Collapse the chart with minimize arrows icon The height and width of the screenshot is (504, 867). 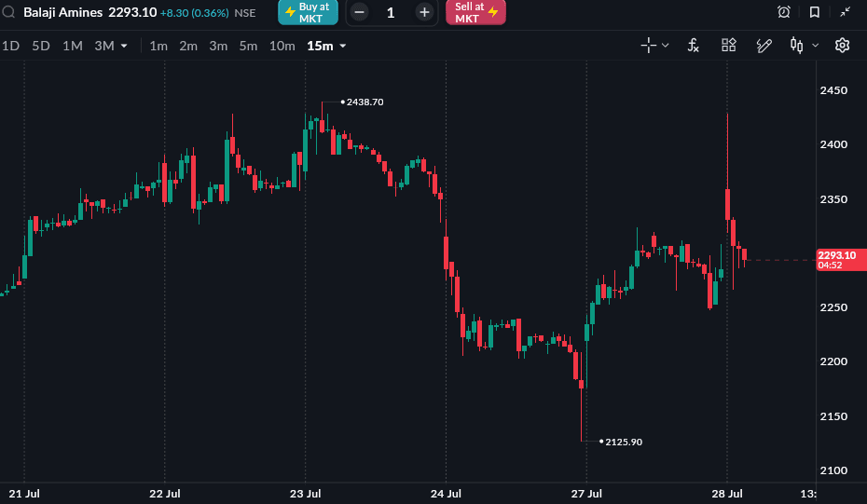click(x=846, y=11)
